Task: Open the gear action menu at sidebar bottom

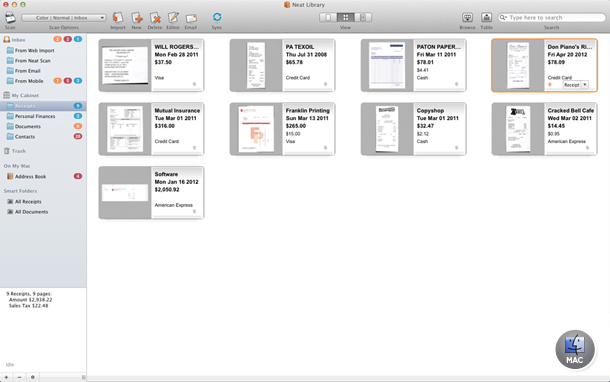Action: tap(33, 377)
